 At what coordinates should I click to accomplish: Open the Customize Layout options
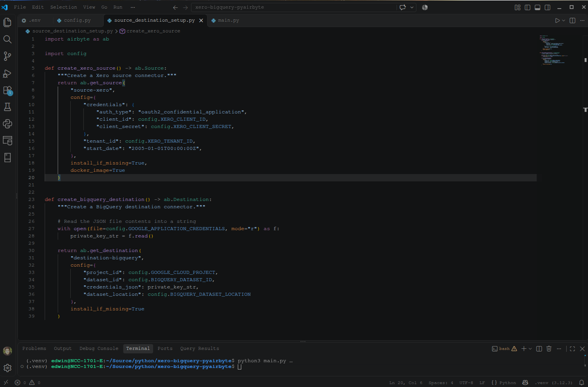click(x=517, y=7)
